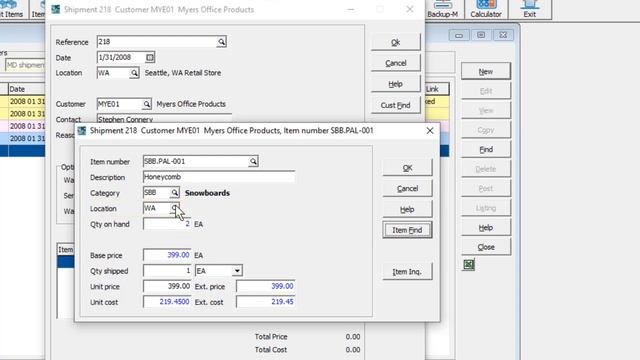
Task: Click the Qty on hand field
Action: pos(167,224)
